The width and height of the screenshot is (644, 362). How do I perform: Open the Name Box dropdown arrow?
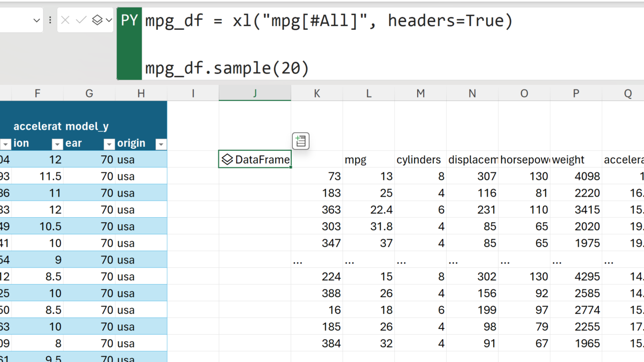pos(36,21)
